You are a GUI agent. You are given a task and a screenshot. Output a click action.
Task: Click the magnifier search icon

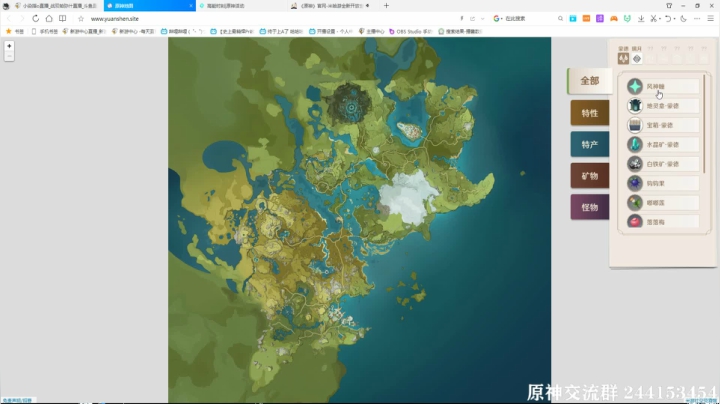[560, 18]
